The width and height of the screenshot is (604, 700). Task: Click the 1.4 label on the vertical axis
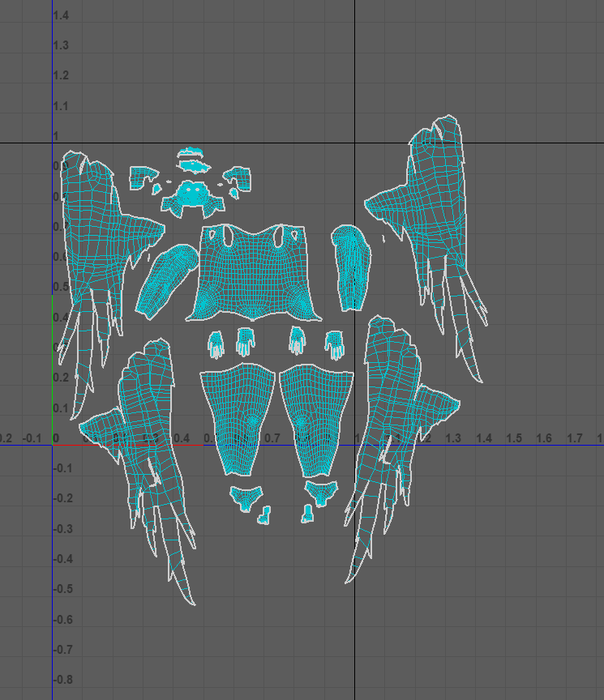click(61, 15)
